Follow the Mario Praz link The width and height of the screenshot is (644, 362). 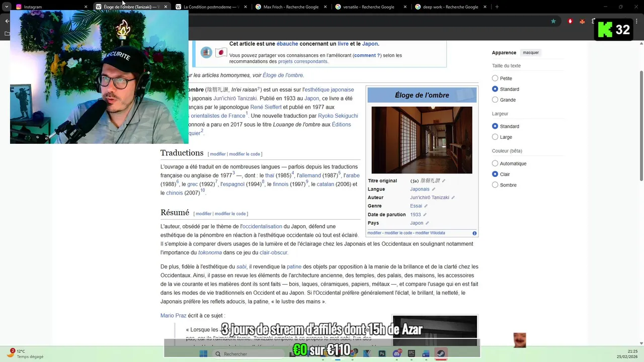(x=174, y=316)
